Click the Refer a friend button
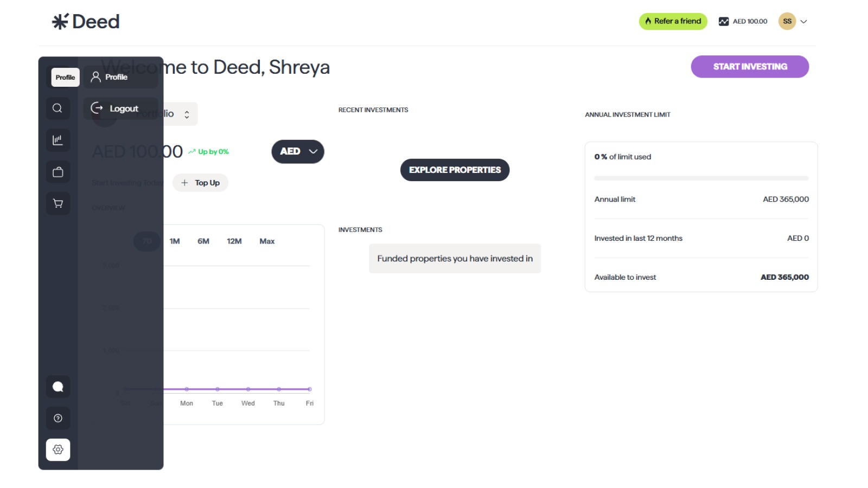 coord(673,21)
